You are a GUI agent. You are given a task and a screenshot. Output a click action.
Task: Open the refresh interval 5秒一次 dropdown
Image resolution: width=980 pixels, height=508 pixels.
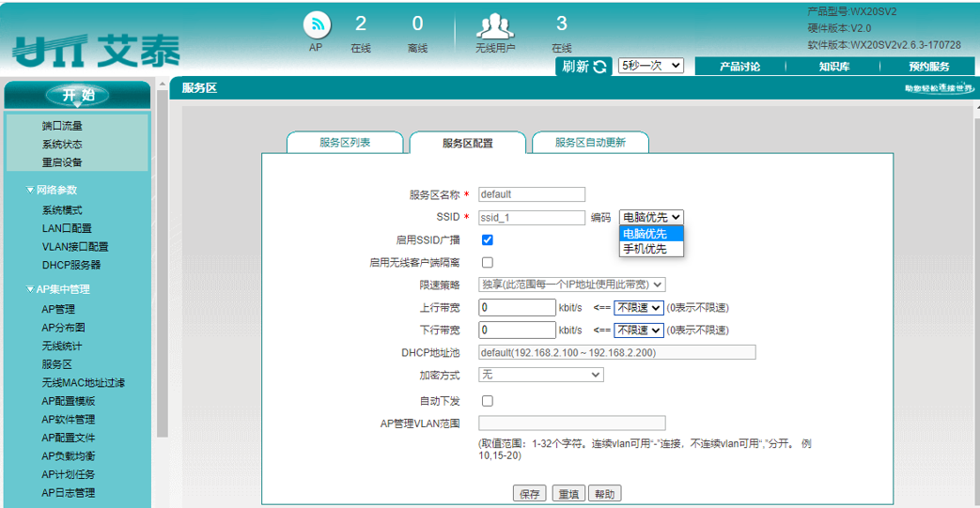(x=650, y=66)
